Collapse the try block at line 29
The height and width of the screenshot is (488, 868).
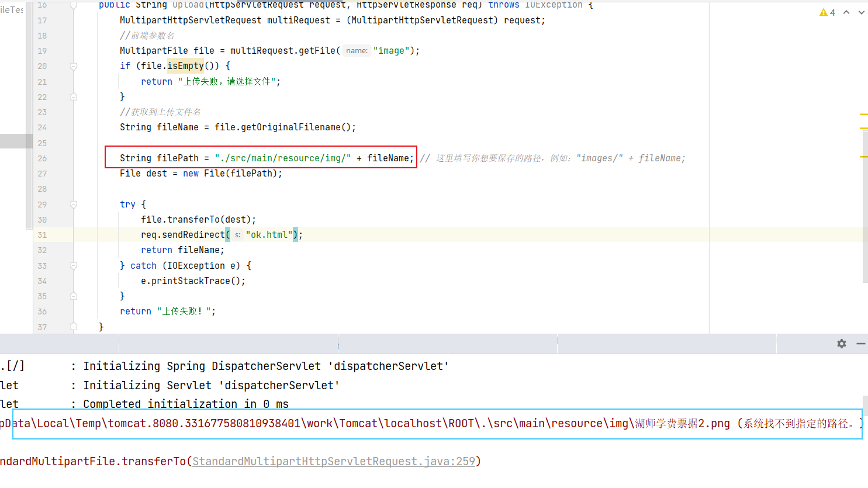pos(74,204)
